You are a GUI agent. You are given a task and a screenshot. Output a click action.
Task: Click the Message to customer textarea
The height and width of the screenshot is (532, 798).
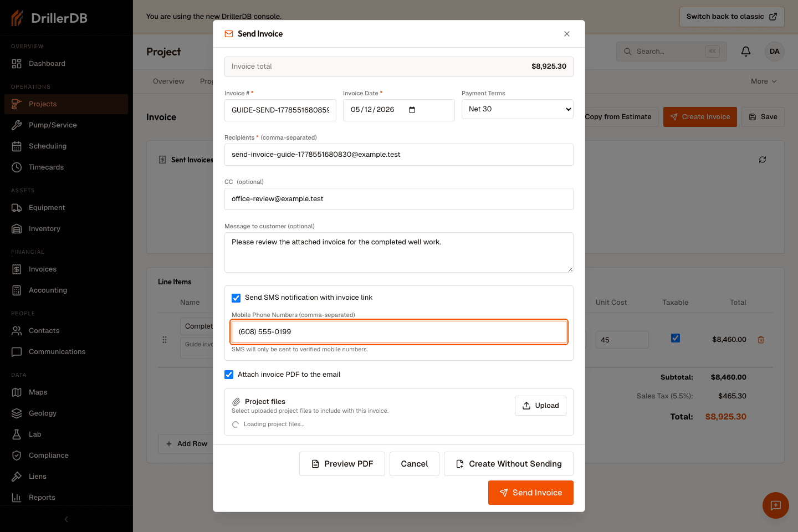[399, 252]
